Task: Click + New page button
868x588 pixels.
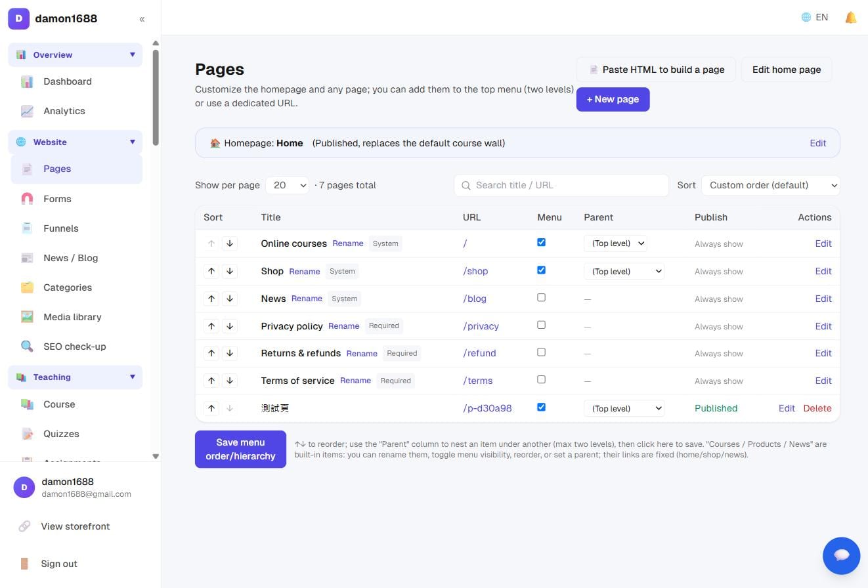Action: tap(613, 99)
